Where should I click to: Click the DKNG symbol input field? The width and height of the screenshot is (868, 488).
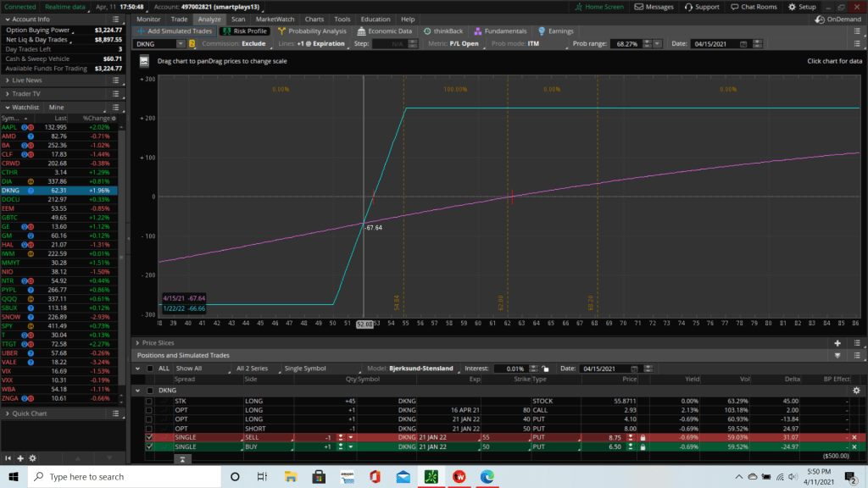[x=156, y=43]
